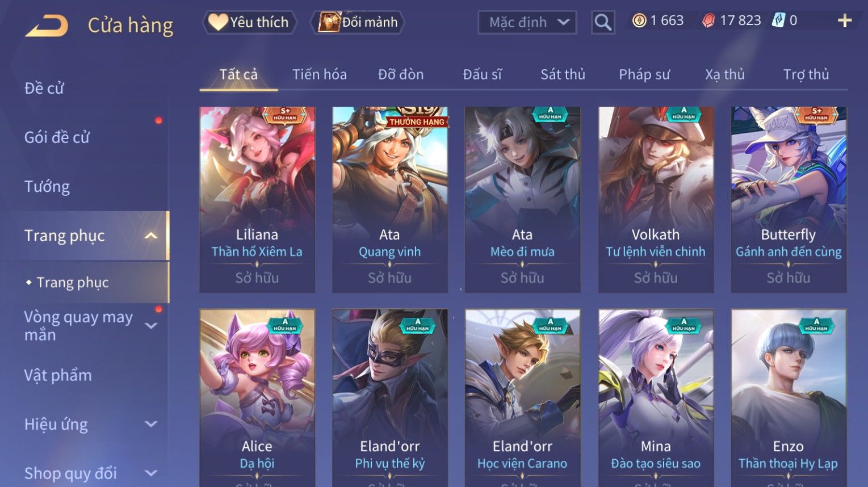Collapse the Trang phục sidebar section
Image resolution: width=868 pixels, height=487 pixels.
[151, 236]
